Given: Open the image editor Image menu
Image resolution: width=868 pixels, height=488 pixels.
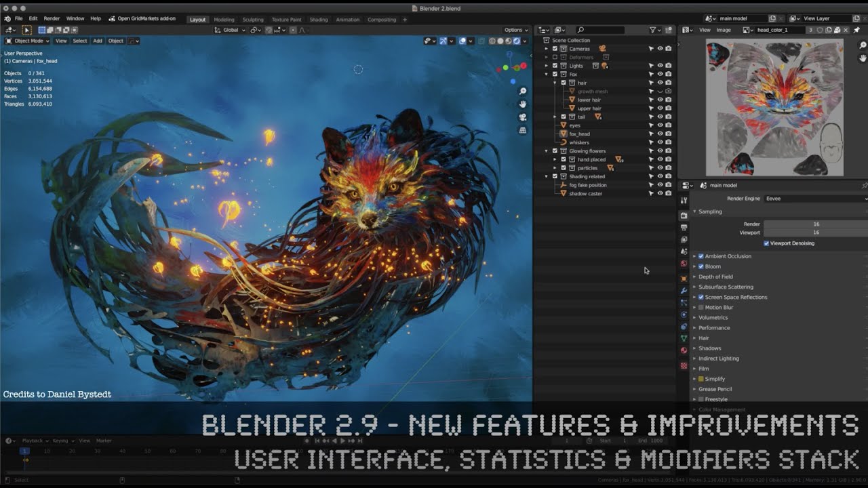Looking at the screenshot, I should click(x=724, y=30).
